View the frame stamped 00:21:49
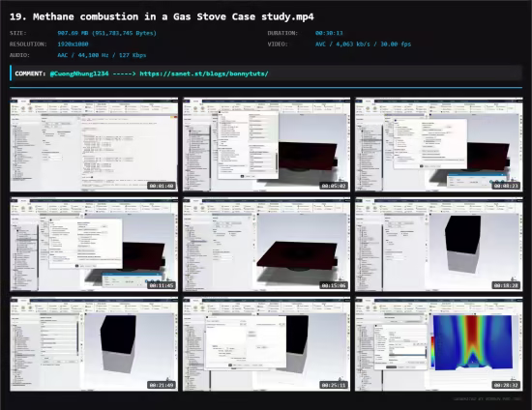Screen dimensions: 532x410 pyautogui.click(x=94, y=344)
